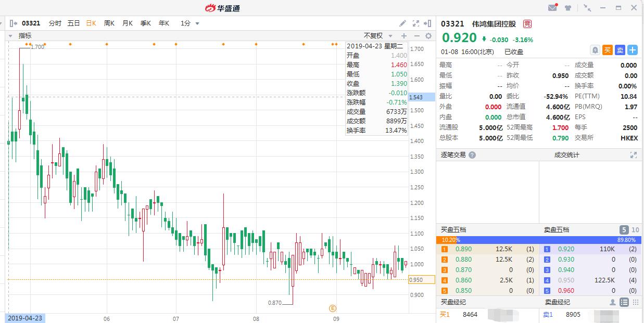Switch to the 周K weekly chart tab
644x323 pixels.
108,23
